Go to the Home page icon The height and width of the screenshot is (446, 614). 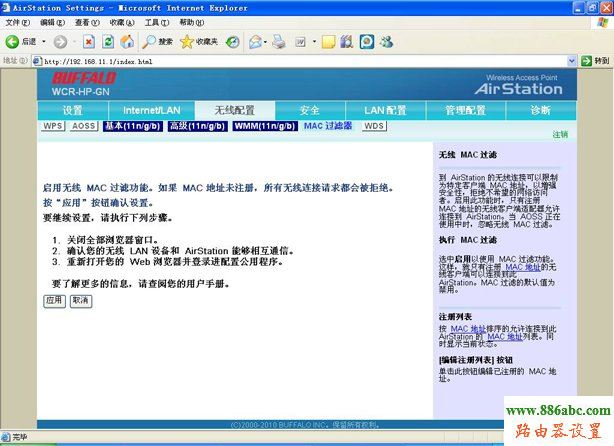(x=127, y=42)
